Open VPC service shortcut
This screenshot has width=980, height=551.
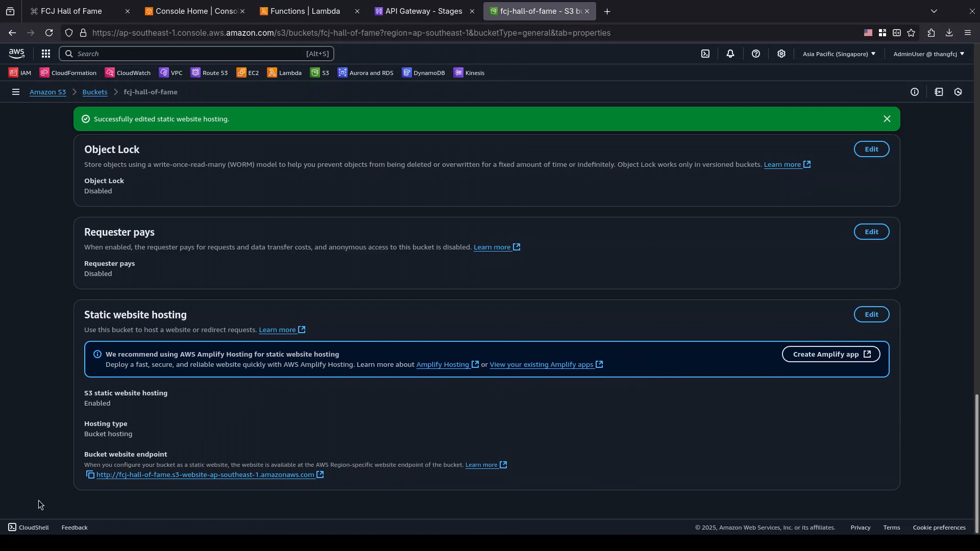click(170, 73)
